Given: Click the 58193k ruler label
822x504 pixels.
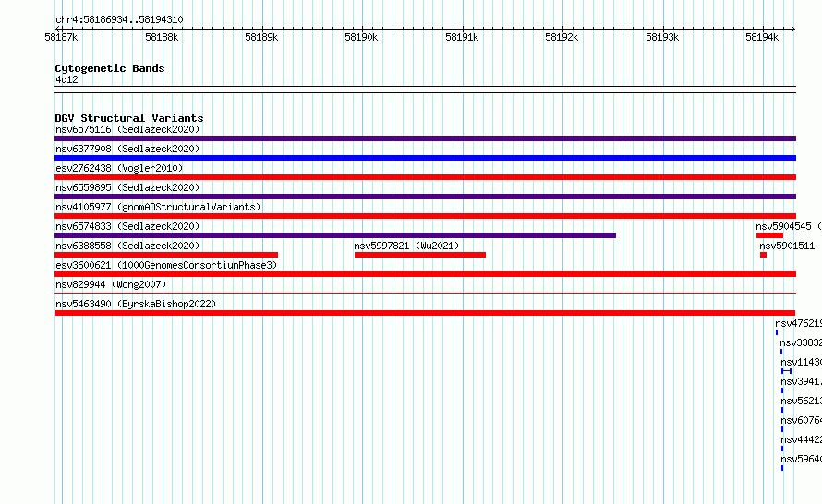Looking at the screenshot, I should click(662, 37).
